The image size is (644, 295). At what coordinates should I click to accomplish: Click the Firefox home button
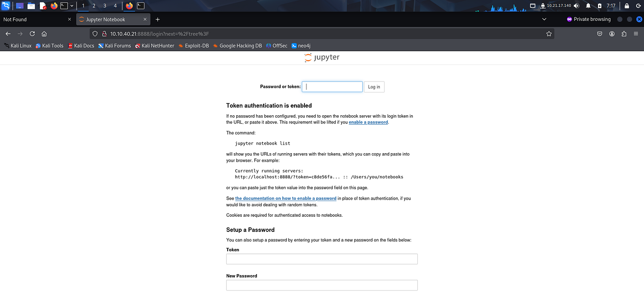[x=44, y=34]
